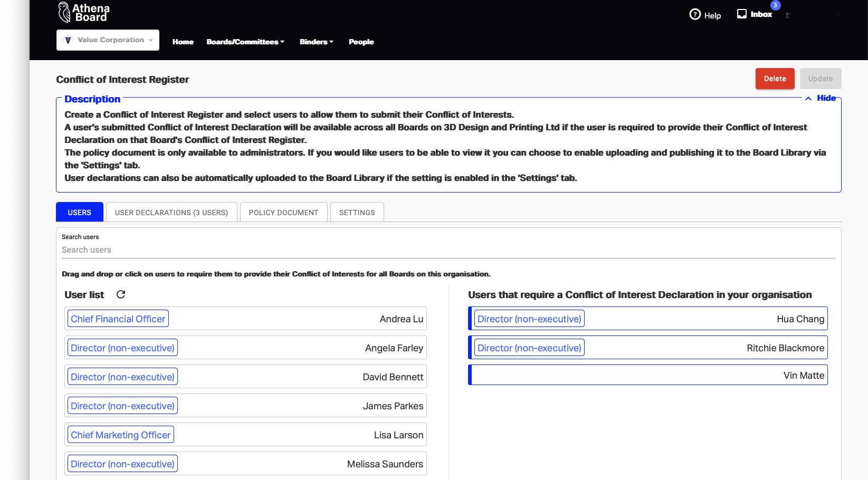Select Angela Farley in the user list
Viewport: 868px width, 480px height.
[x=245, y=348]
